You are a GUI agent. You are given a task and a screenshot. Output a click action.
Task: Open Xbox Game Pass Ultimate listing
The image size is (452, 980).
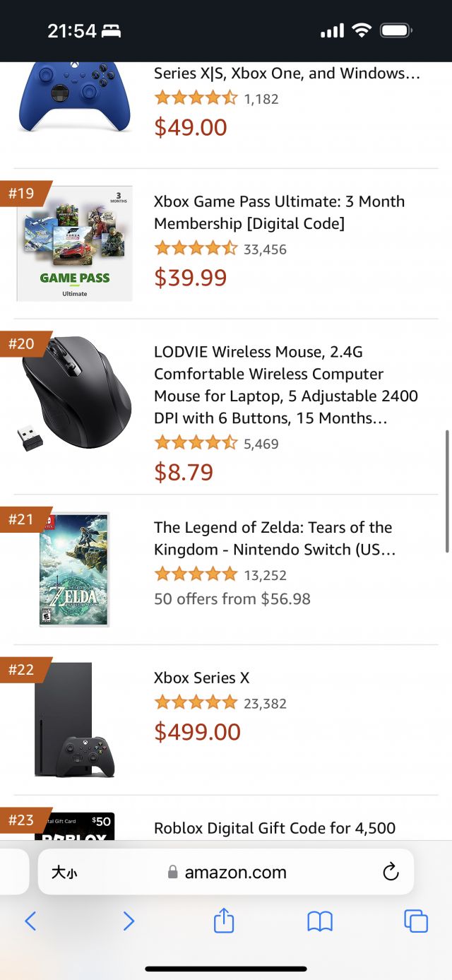click(279, 213)
